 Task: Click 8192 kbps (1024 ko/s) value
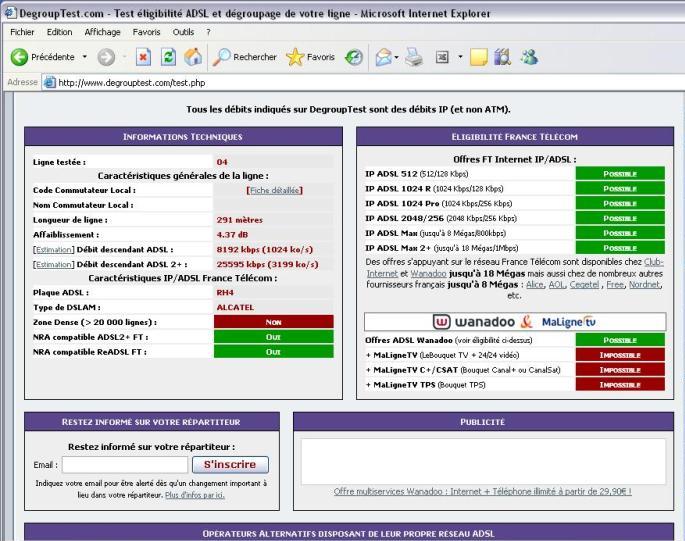coord(265,250)
